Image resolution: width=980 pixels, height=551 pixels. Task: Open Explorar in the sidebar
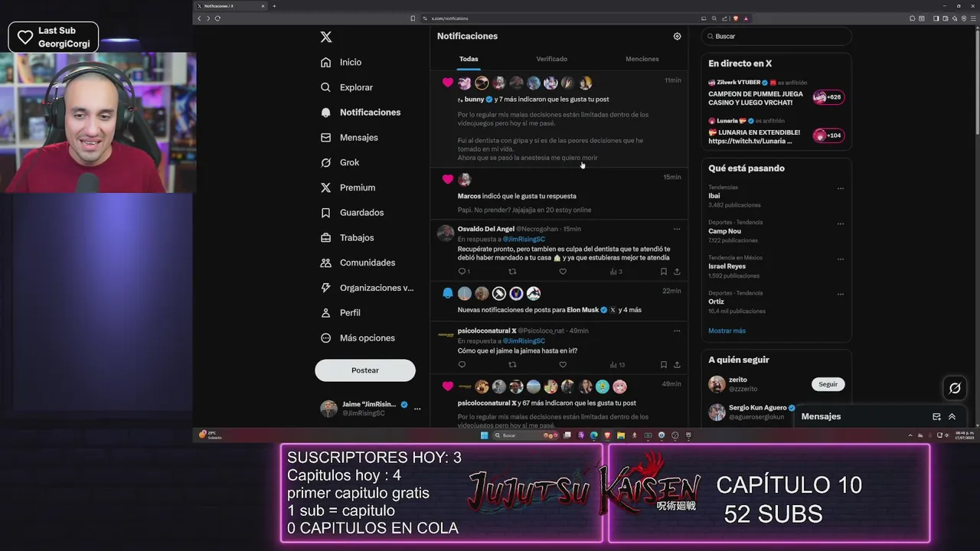click(347, 87)
